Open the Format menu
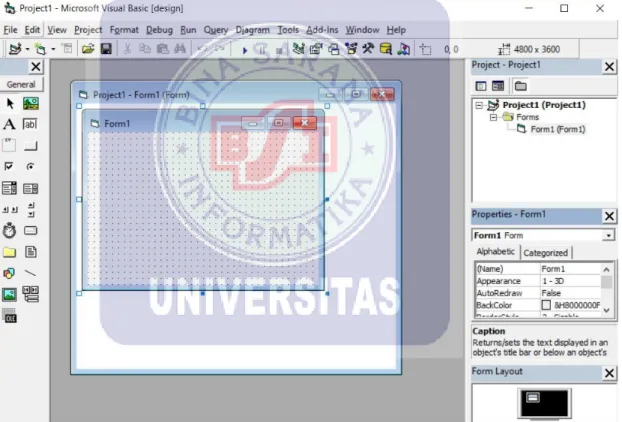Image resolution: width=622 pixels, height=422 pixels. tap(124, 30)
